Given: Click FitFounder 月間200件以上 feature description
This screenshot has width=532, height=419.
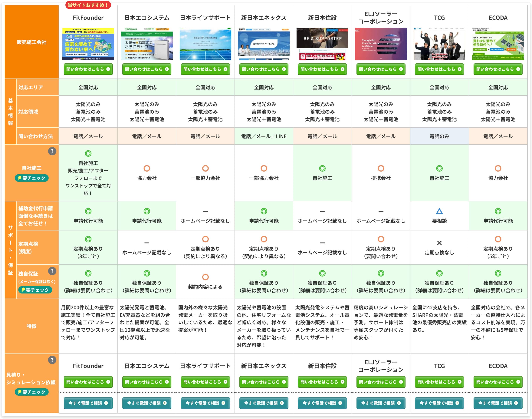Looking at the screenshot, I should [88, 322].
